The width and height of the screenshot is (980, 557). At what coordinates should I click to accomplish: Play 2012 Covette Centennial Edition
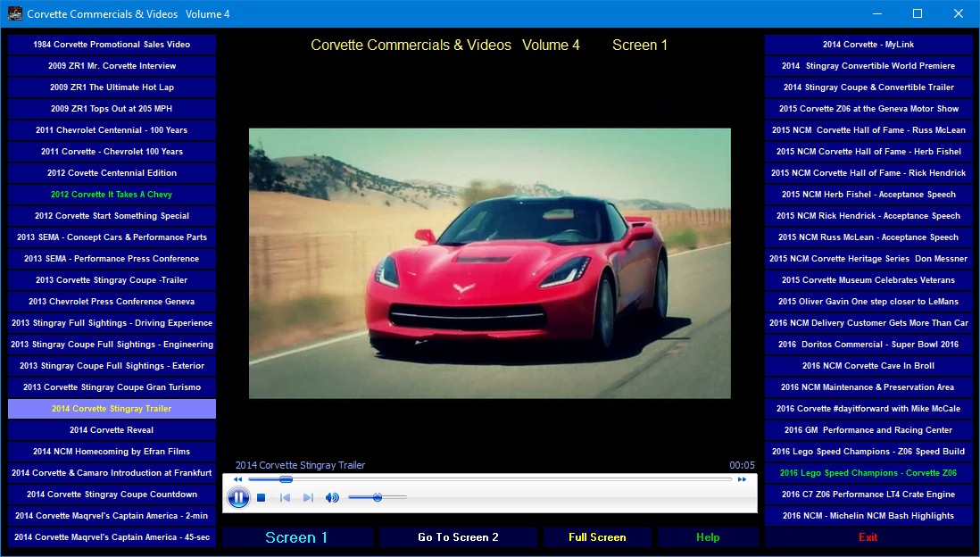[112, 173]
